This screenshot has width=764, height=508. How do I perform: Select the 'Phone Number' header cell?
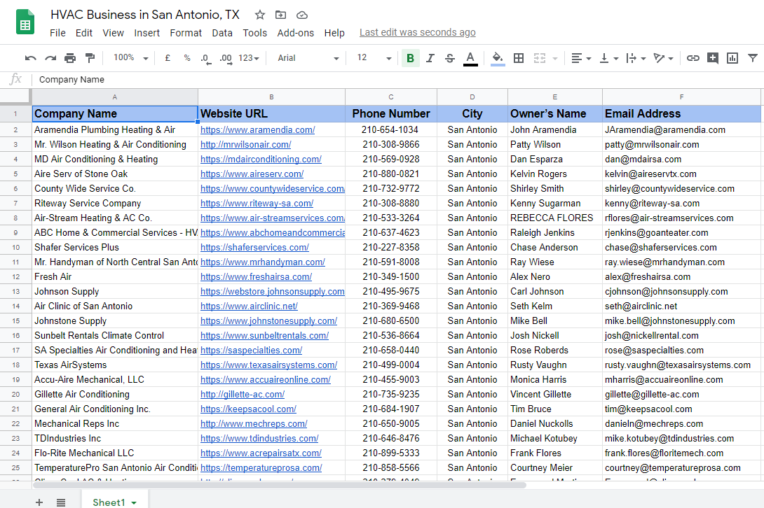pyautogui.click(x=391, y=113)
